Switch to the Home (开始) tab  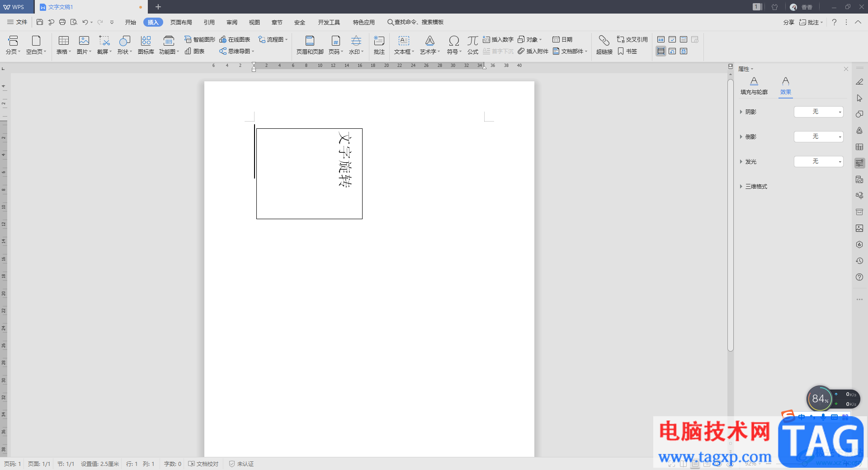tap(130, 22)
